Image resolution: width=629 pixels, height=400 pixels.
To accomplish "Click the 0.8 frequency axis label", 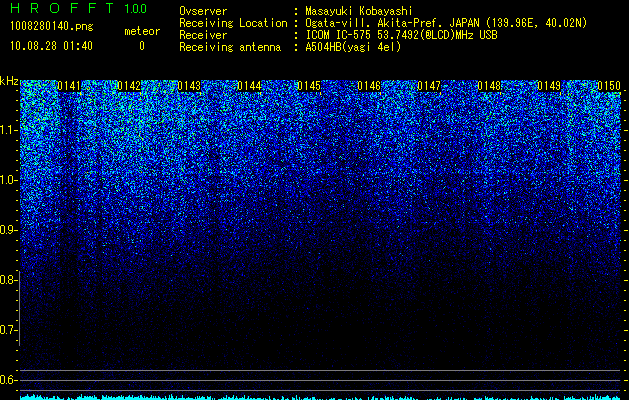I will tap(6, 280).
